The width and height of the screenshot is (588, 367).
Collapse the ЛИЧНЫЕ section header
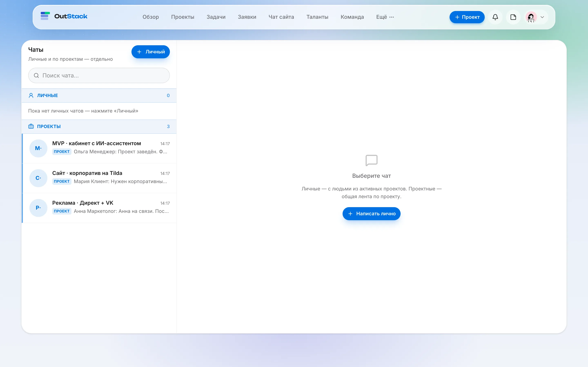tap(99, 95)
